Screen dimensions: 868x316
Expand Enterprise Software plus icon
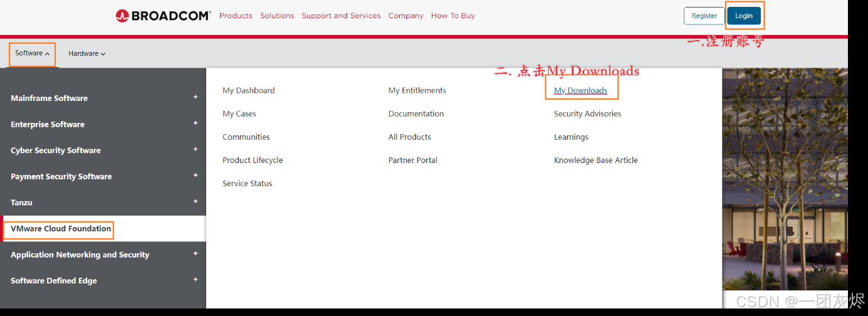coord(196,124)
